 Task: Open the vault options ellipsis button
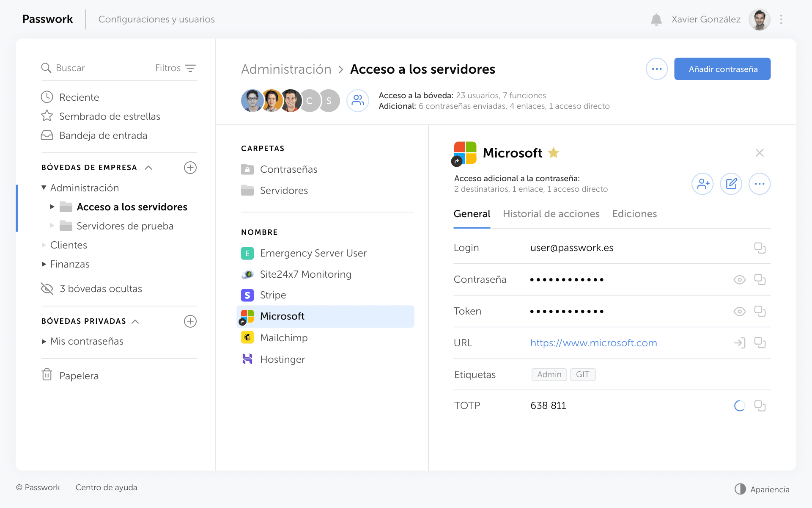point(657,69)
